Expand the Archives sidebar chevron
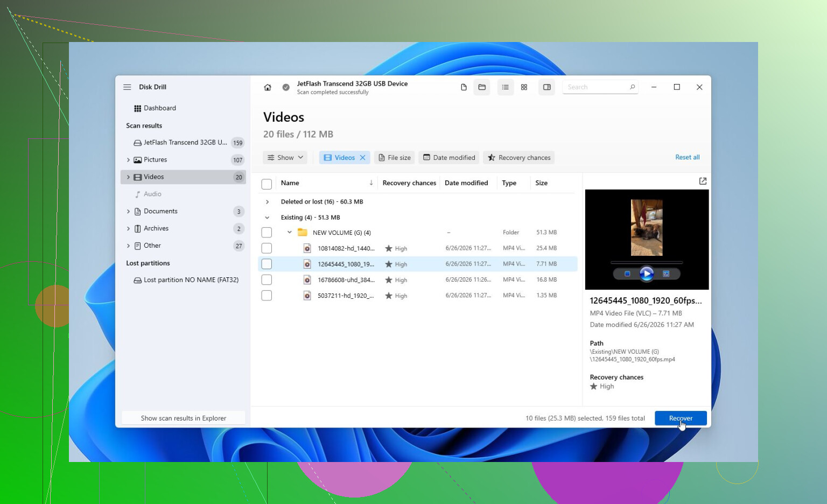The image size is (827, 504). click(x=128, y=229)
